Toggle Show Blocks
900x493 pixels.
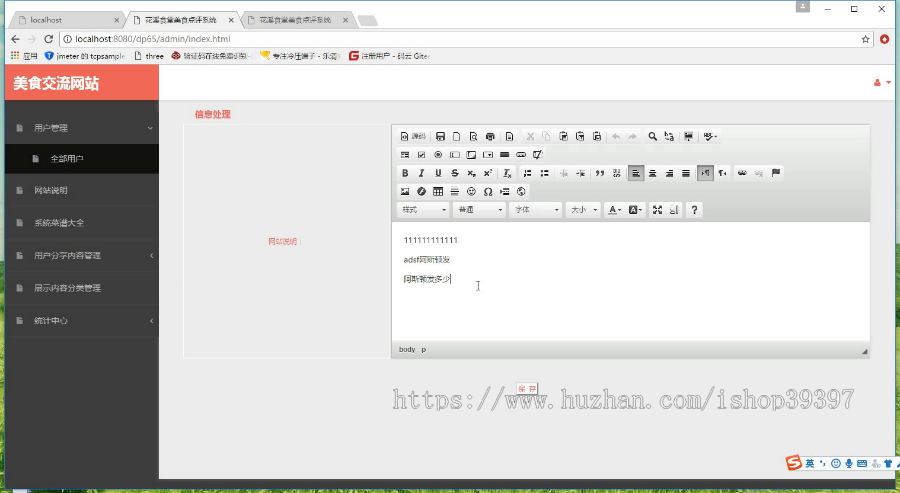[674, 210]
